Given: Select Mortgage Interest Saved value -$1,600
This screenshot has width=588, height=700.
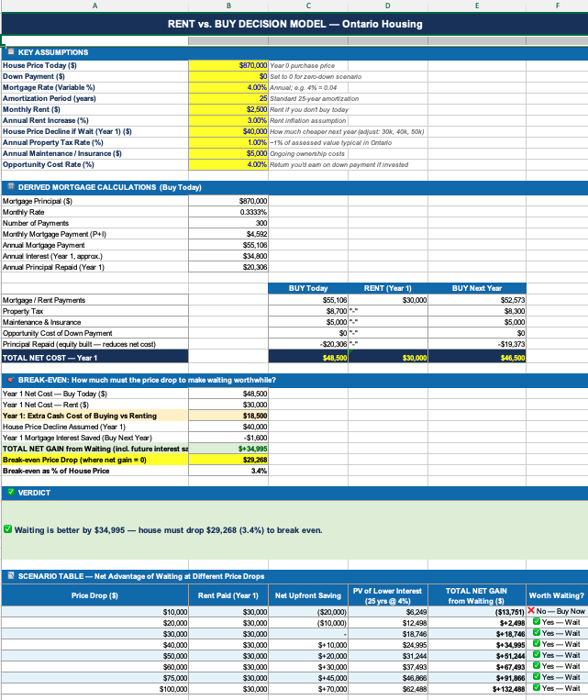Looking at the screenshot, I should point(228,438).
